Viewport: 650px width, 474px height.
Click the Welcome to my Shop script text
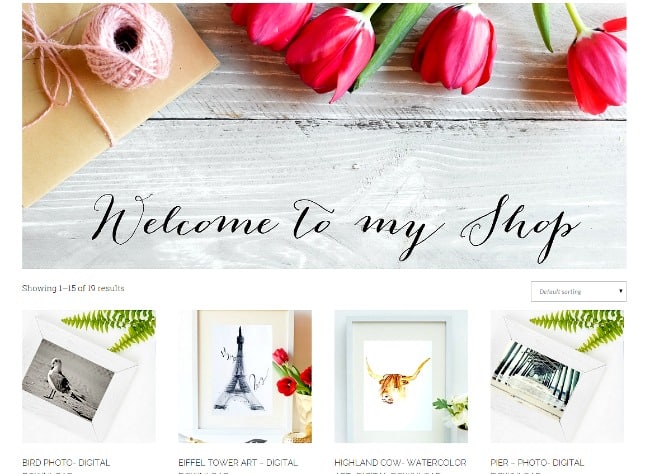click(336, 228)
